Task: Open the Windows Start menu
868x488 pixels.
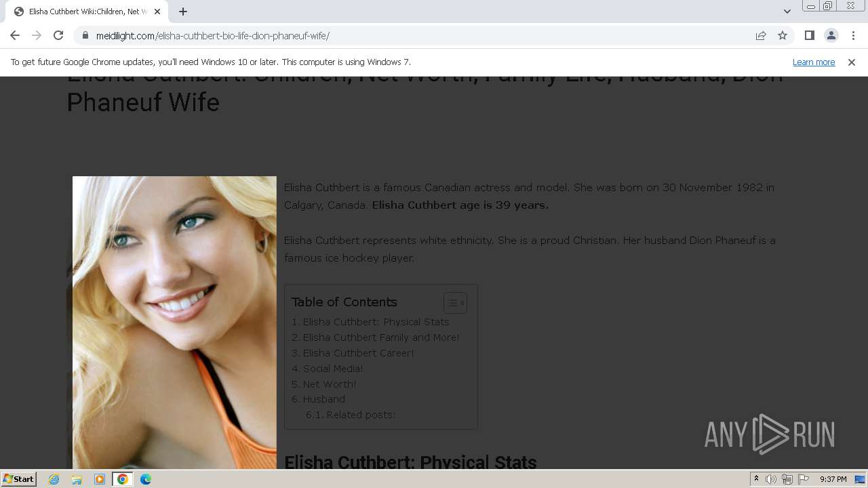Action: coord(18,479)
